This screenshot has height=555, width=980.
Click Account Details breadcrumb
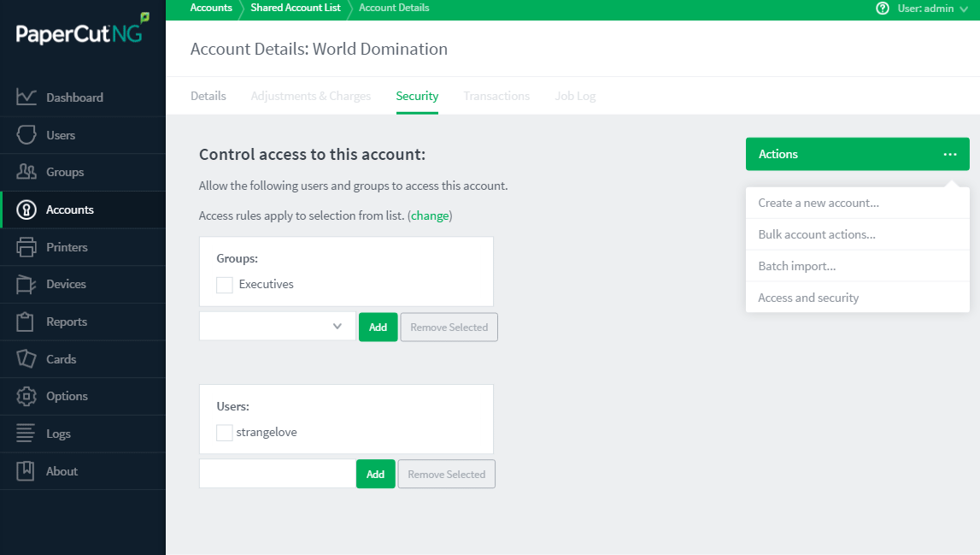[394, 8]
